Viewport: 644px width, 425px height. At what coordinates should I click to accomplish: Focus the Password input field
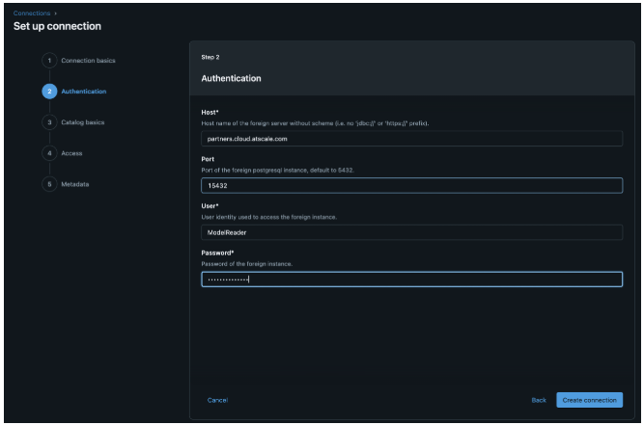click(412, 279)
